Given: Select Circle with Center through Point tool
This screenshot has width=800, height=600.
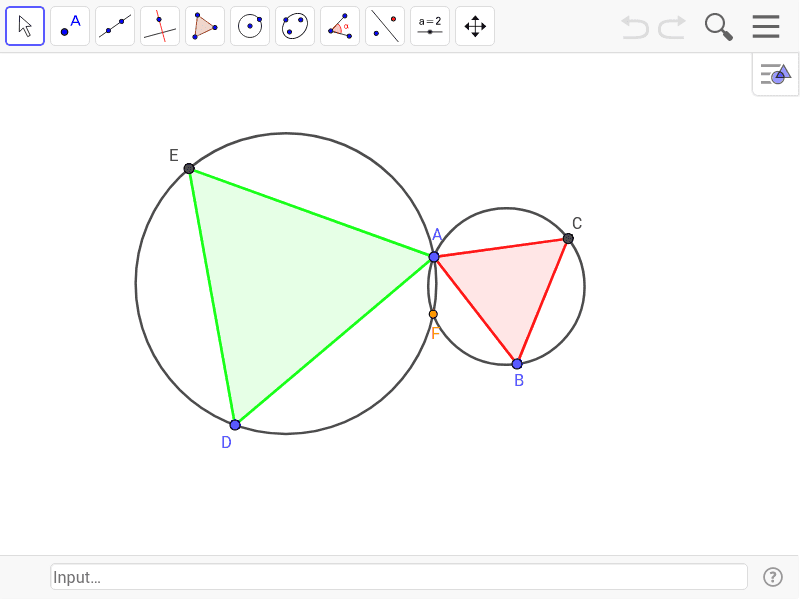Looking at the screenshot, I should tap(250, 26).
